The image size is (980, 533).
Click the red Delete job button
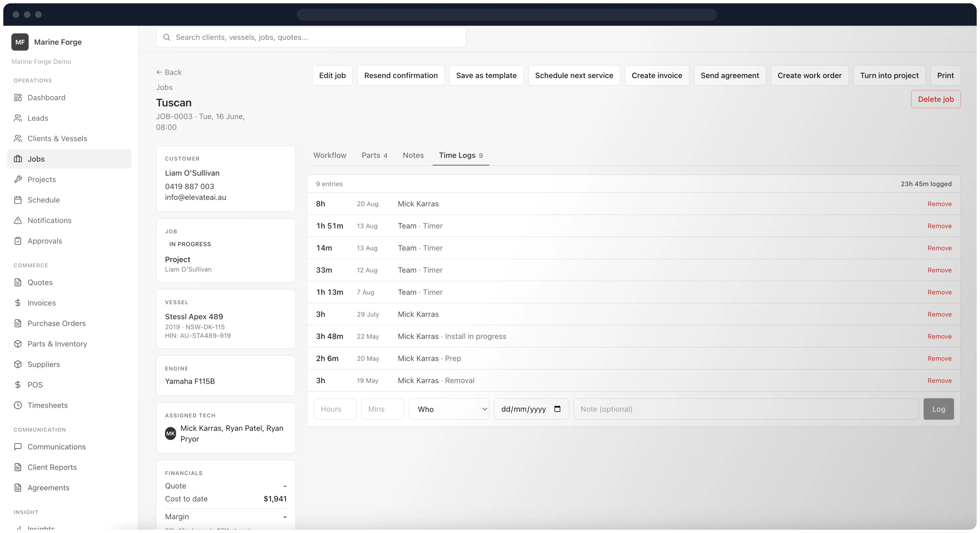(936, 99)
